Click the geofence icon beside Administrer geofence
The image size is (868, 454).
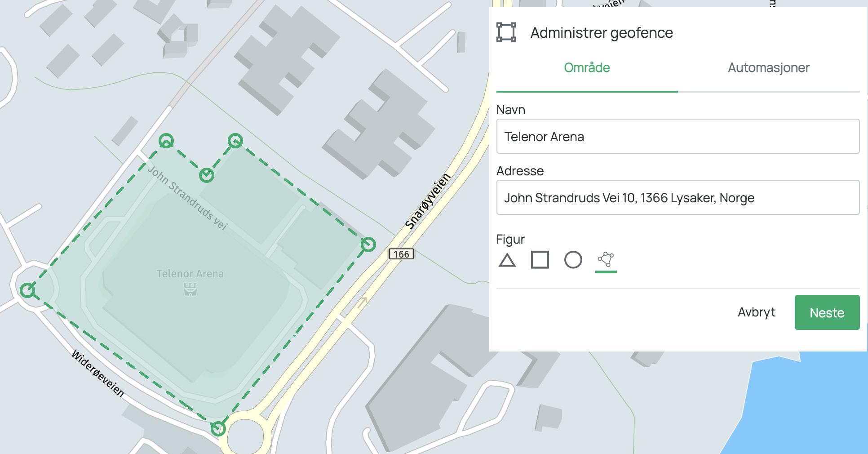pos(506,32)
